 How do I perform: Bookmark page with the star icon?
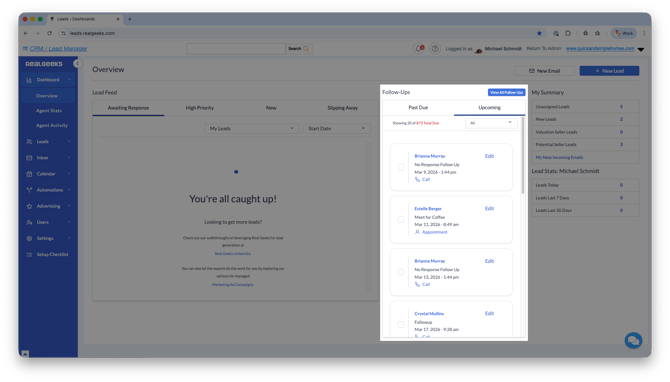[539, 33]
